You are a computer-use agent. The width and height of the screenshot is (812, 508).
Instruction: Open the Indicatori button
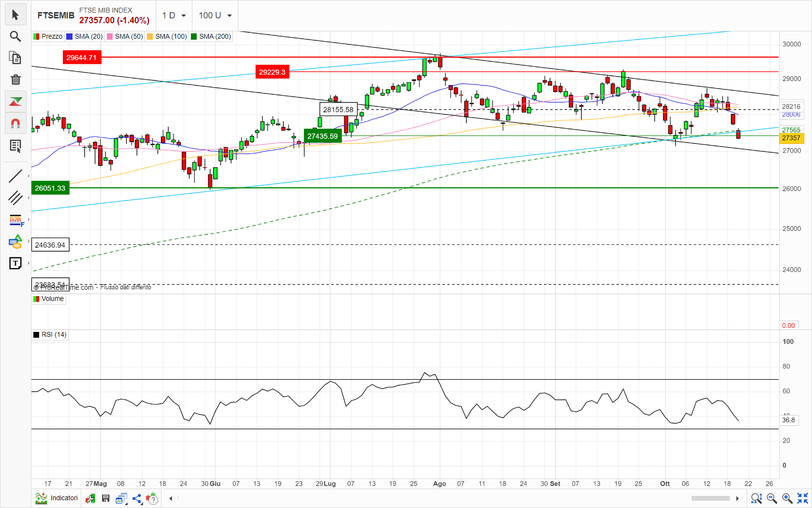coord(57,498)
